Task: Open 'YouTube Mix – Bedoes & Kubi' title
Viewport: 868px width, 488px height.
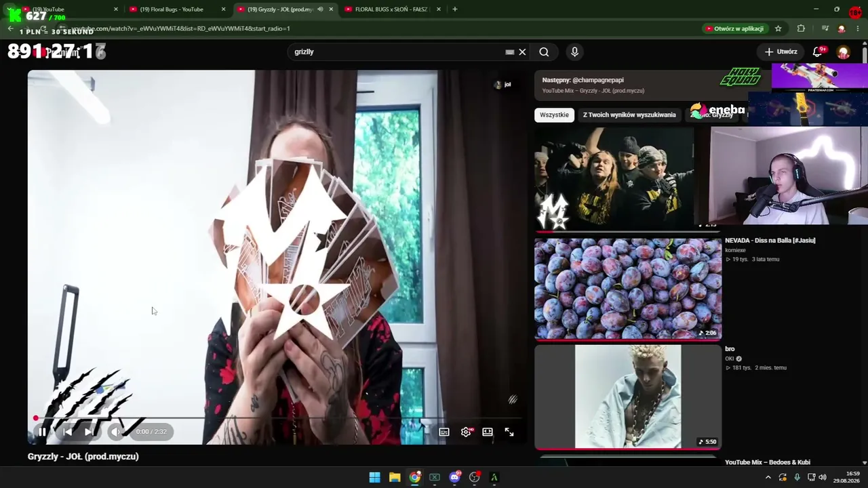Action: coord(768,462)
